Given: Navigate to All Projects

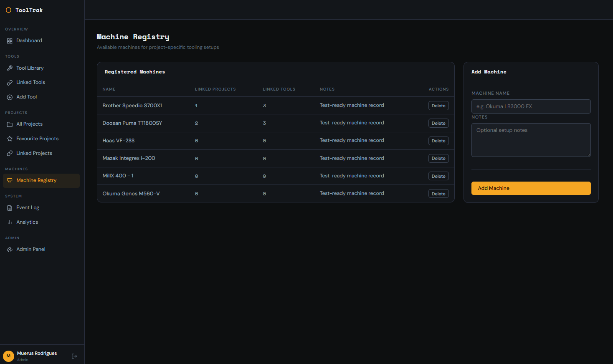Looking at the screenshot, I should coord(41,124).
